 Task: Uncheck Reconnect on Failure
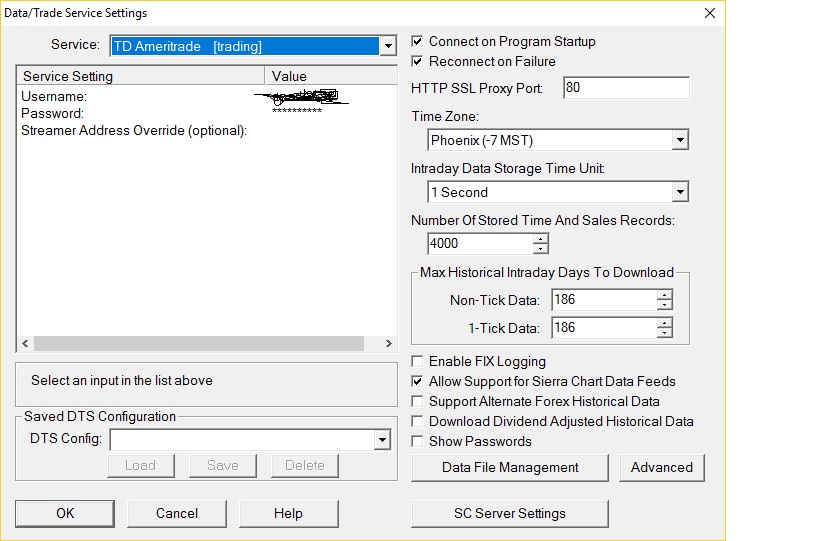[x=418, y=62]
